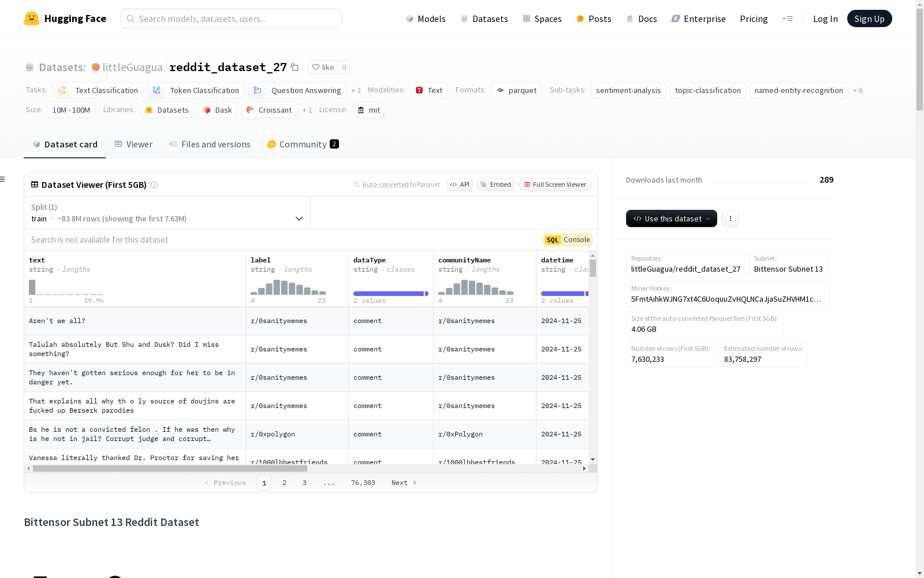
Task: Open the Community tab
Action: 303,144
